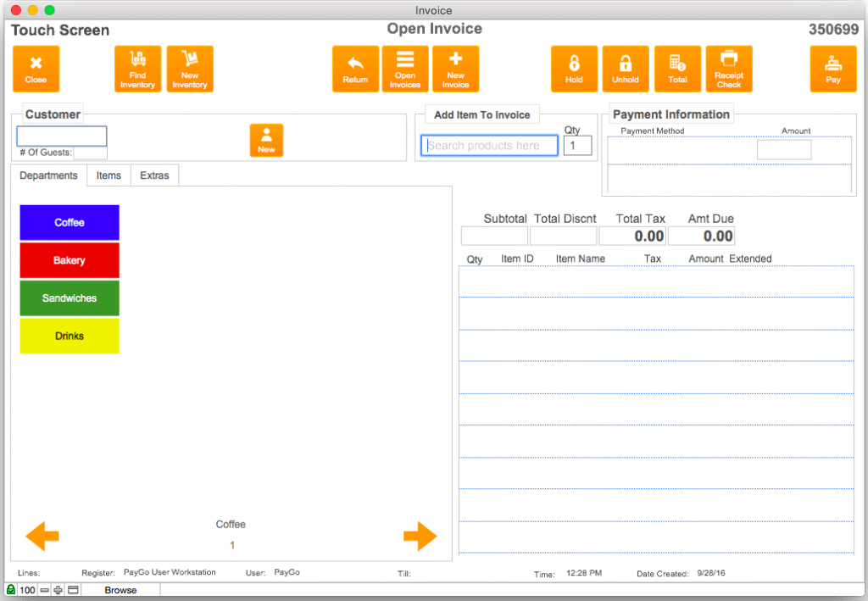Click the Return icon
The image size is (868, 601).
click(x=355, y=69)
